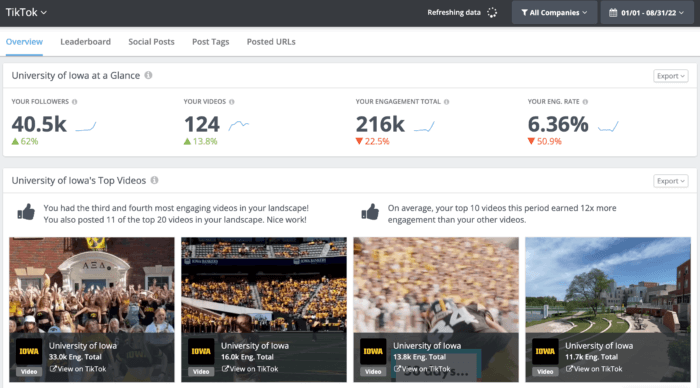Click the Refreshing data spinner icon
The width and height of the screenshot is (700, 388).
(x=492, y=13)
